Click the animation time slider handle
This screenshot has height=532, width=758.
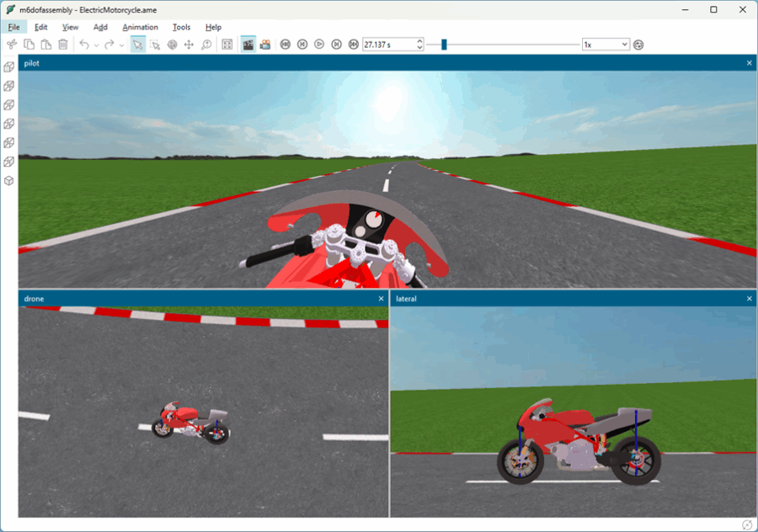(444, 45)
